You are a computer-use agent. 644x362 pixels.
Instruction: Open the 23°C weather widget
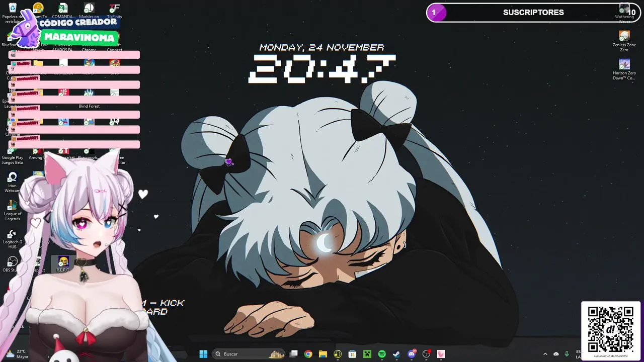(x=16, y=354)
